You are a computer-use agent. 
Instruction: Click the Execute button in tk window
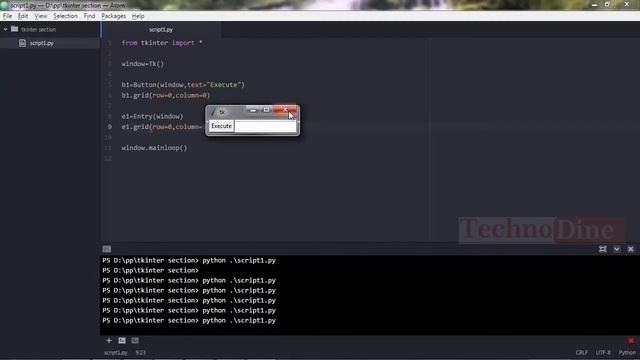point(221,126)
